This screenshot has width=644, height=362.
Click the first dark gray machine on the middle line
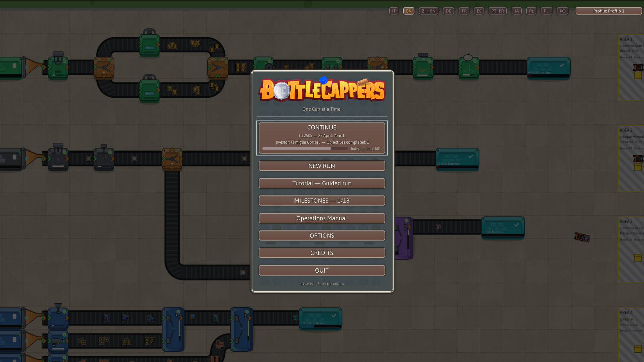[58, 158]
